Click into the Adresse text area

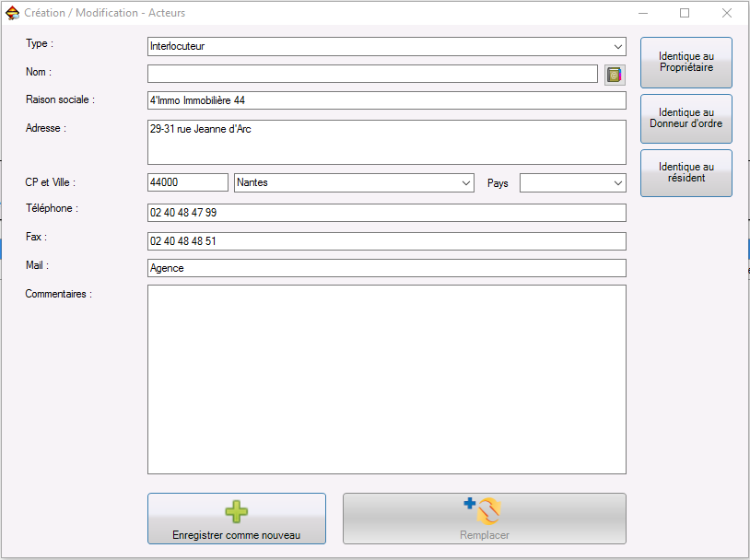386,142
